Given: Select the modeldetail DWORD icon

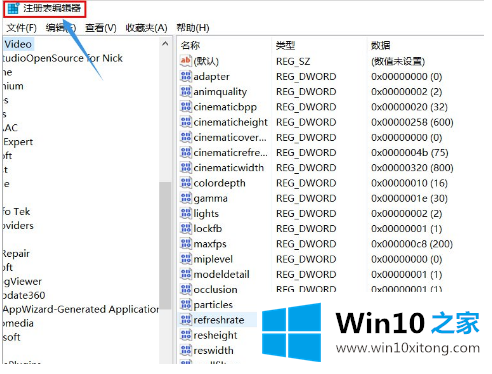Looking at the screenshot, I should coord(186,274).
